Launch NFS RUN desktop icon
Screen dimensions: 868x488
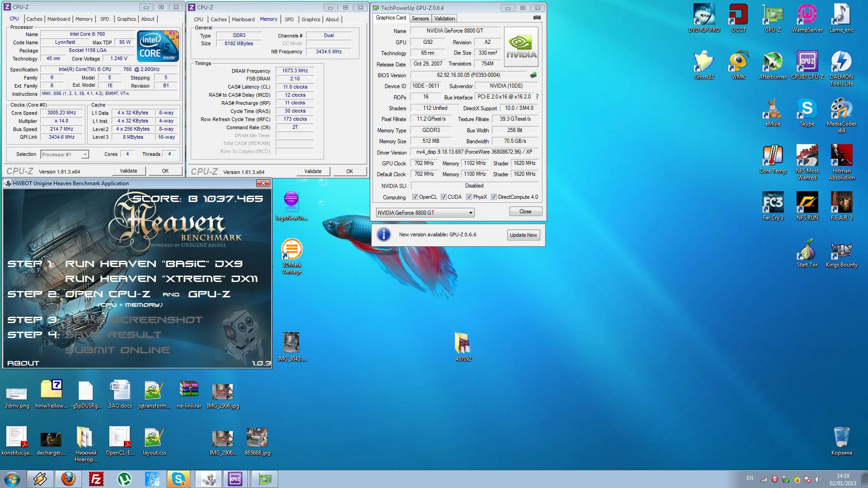[807, 206]
